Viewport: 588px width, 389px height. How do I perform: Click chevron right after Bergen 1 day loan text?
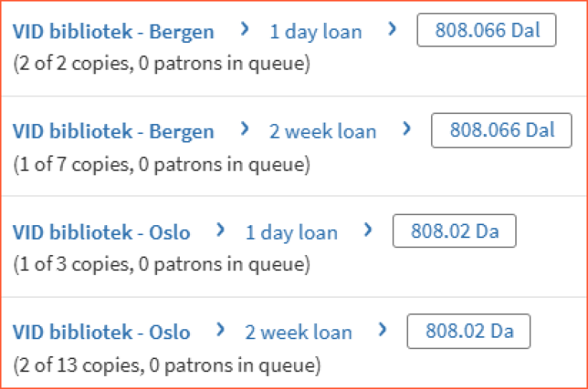pyautogui.click(x=393, y=30)
